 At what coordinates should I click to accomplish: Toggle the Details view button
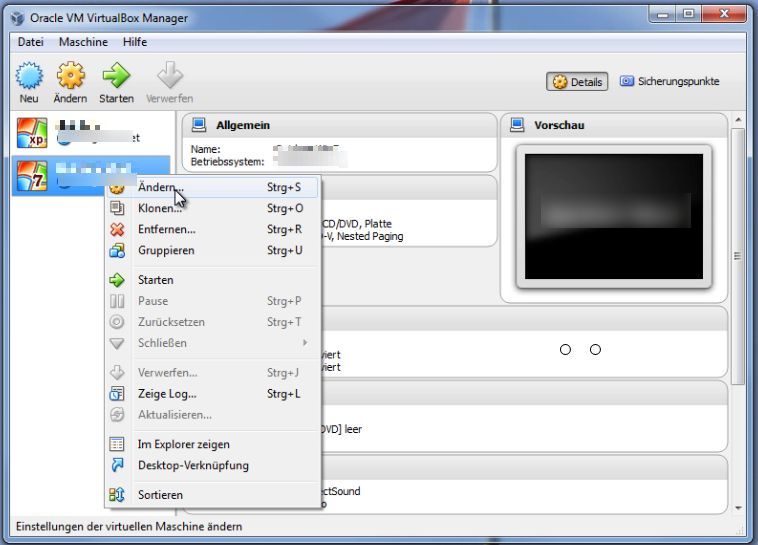tap(578, 82)
